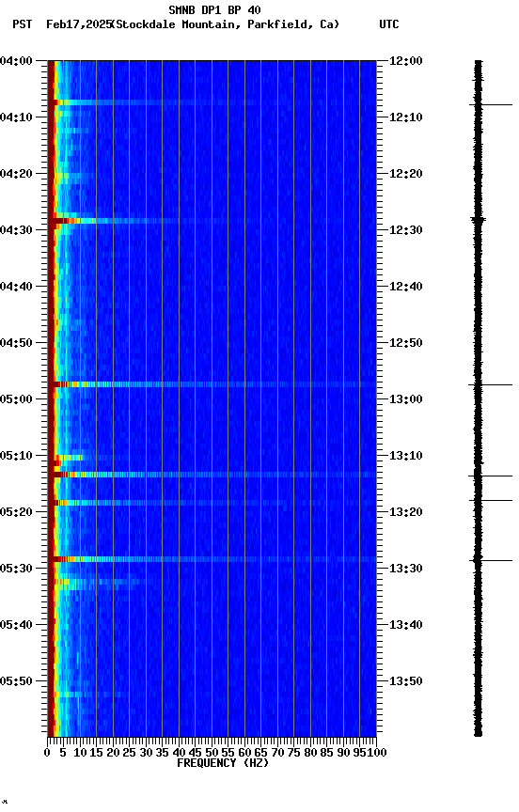Click the FREQUENCY (HZ) axis title
The height and width of the screenshot is (812, 519).
pyautogui.click(x=223, y=764)
